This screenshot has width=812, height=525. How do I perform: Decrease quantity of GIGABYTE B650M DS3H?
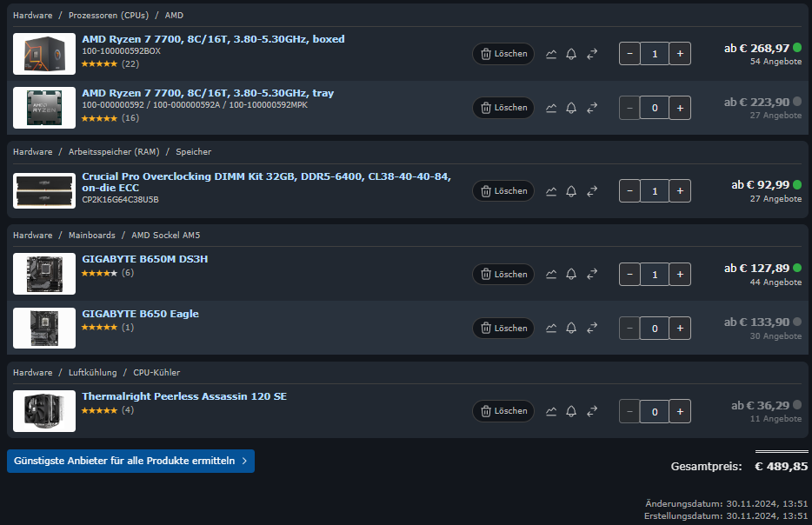click(629, 275)
